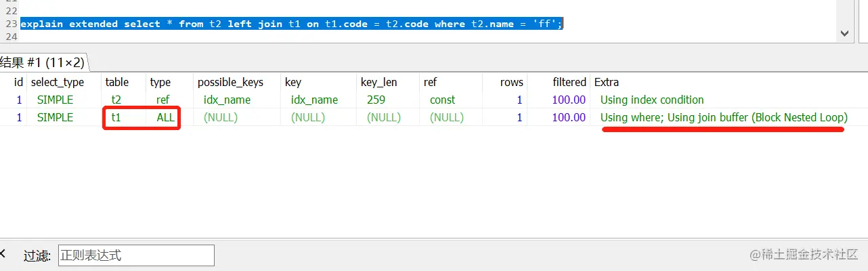Select the id cell of the t2 row

(x=19, y=100)
